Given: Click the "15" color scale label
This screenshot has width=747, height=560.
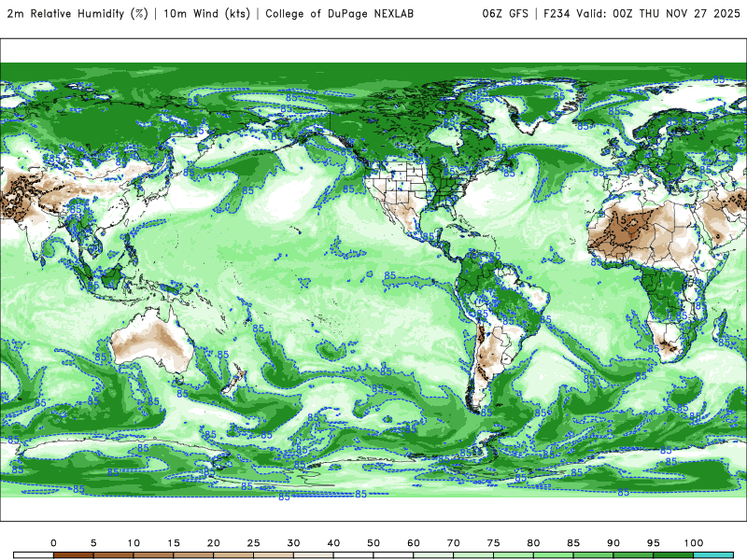Looking at the screenshot, I should 174,543.
